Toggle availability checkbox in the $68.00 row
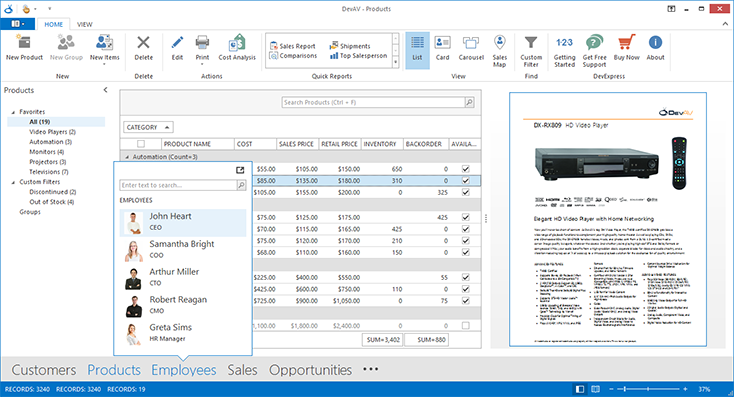Viewport: 734px width, 397px height. click(465, 252)
